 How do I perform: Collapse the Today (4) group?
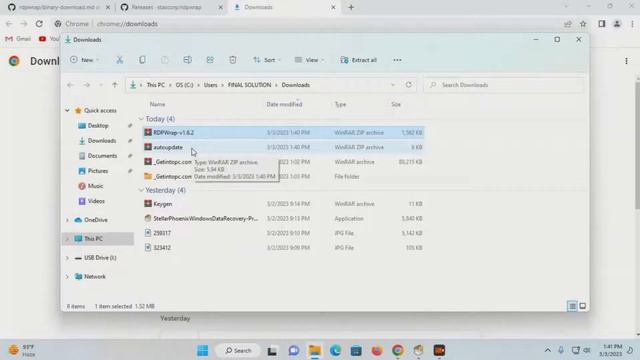pyautogui.click(x=141, y=119)
